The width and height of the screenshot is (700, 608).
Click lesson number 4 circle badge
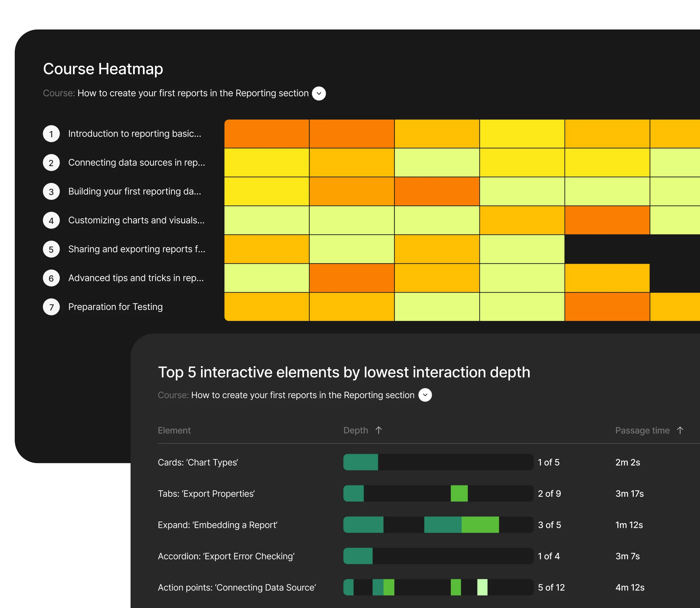click(51, 220)
